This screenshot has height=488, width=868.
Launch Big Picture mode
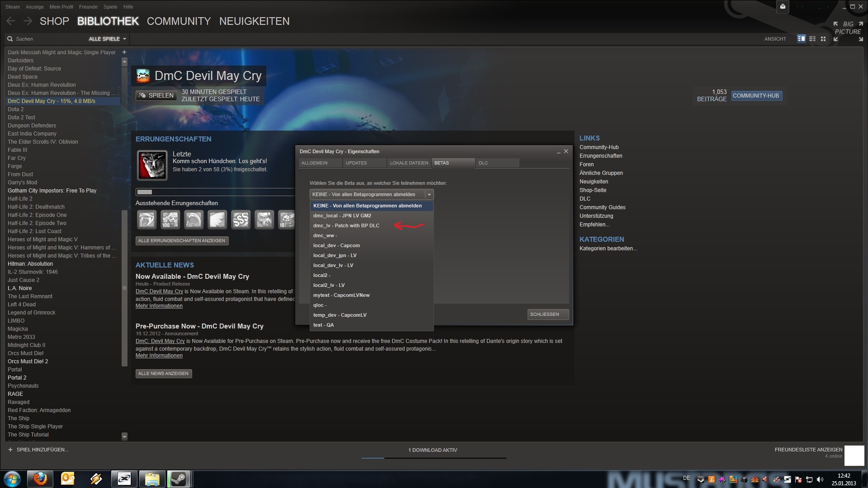(848, 28)
